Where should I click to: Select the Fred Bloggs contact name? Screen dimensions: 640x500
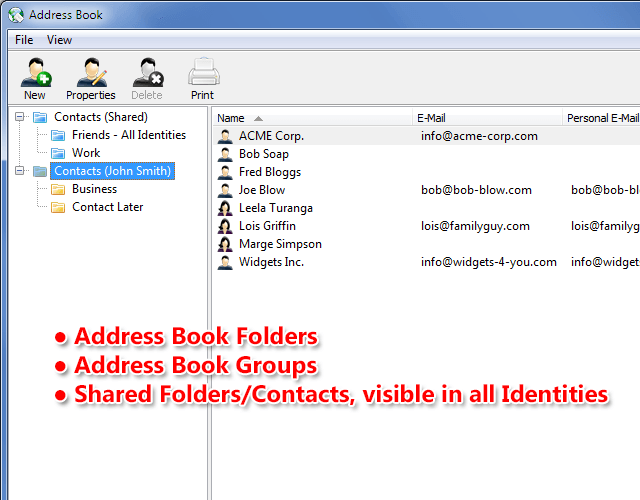[x=270, y=172]
